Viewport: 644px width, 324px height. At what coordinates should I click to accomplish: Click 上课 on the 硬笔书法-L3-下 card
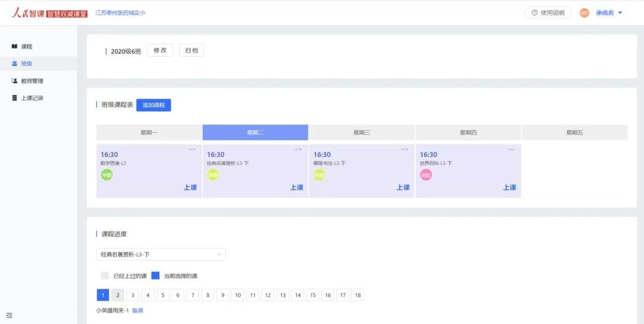point(403,188)
